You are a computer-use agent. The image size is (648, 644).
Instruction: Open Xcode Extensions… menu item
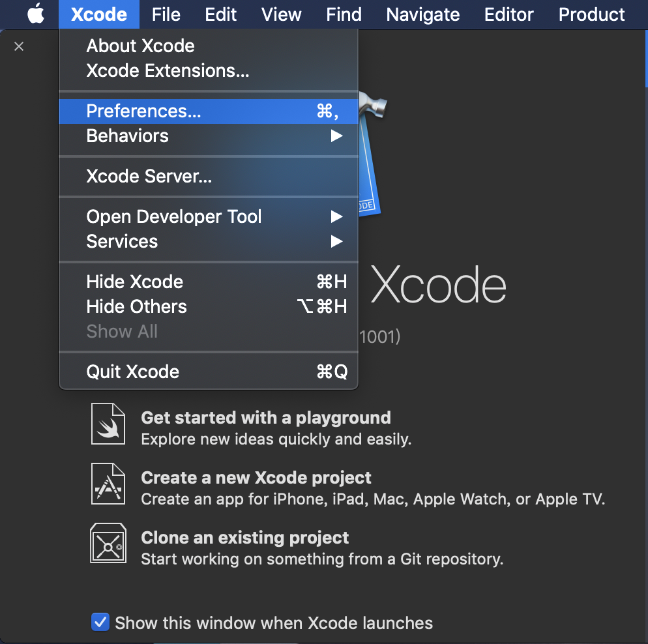pyautogui.click(x=209, y=70)
